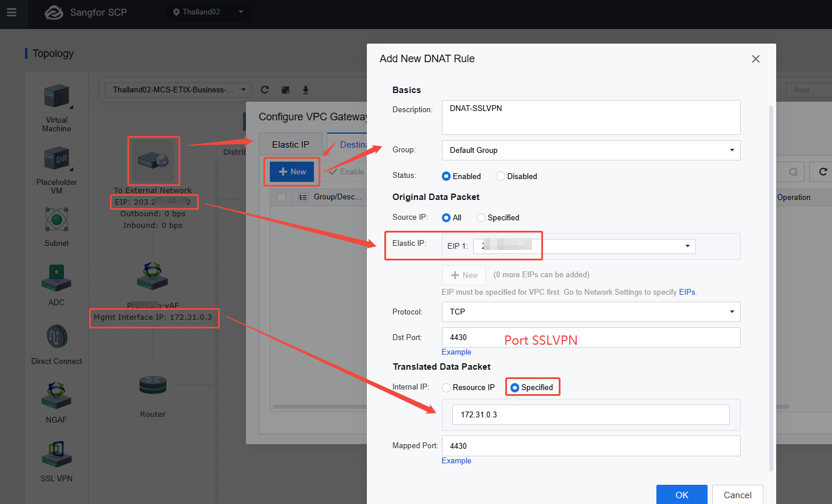The height and width of the screenshot is (504, 832).
Task: Open the Default Group dropdown
Action: 591,150
